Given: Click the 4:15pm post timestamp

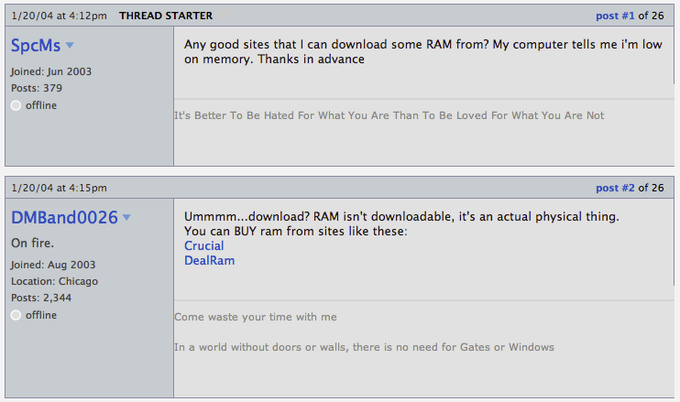Looking at the screenshot, I should pyautogui.click(x=59, y=188).
